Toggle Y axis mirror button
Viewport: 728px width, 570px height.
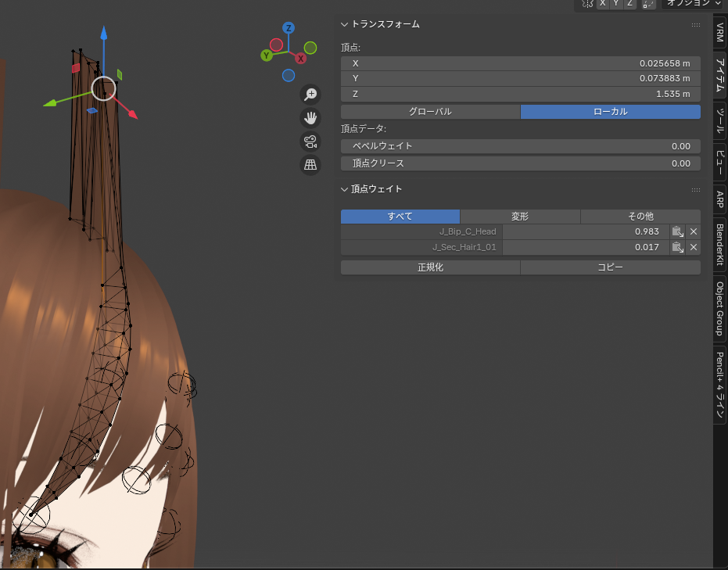click(616, 4)
